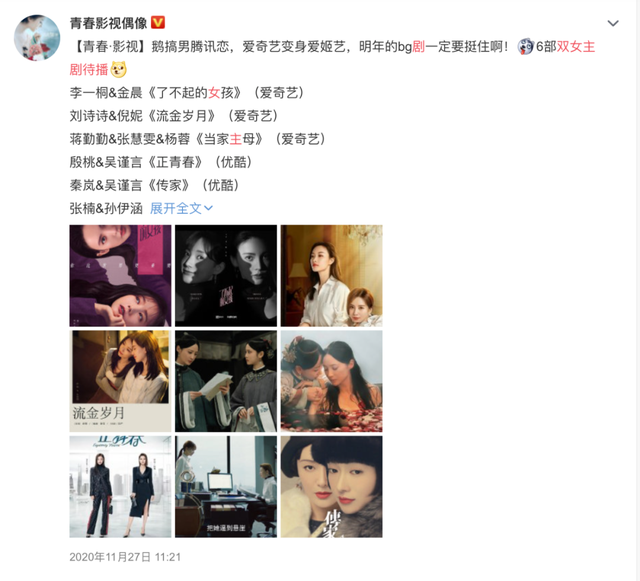Open the period drama letter-reading image
The width and height of the screenshot is (640, 581).
pos(226,381)
